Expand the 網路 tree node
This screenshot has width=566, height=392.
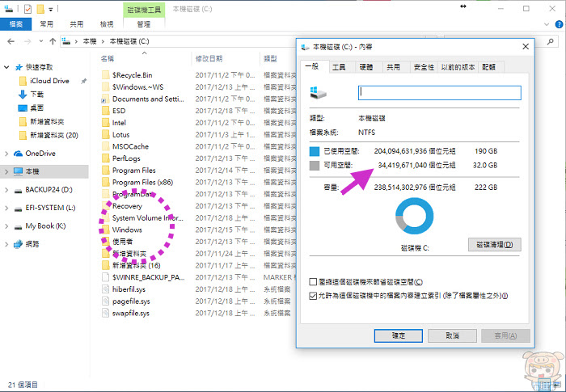6,244
